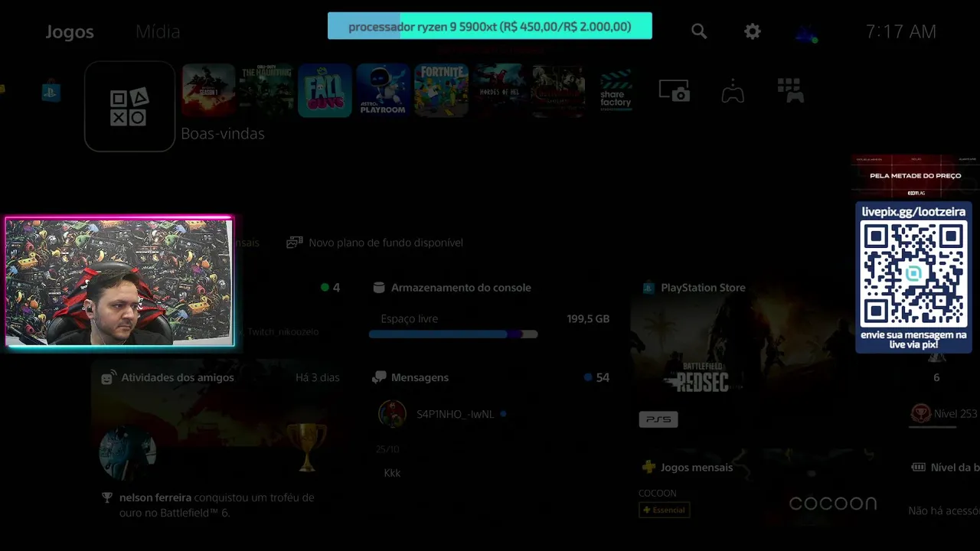The width and height of the screenshot is (980, 551).
Task: Open Novo plano de fundo disponível notice
Action: tap(375, 243)
